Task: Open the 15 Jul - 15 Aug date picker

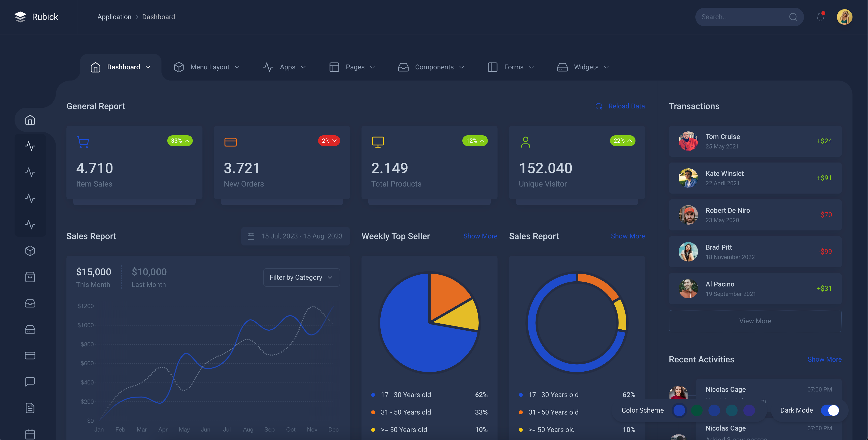Action: [x=296, y=236]
